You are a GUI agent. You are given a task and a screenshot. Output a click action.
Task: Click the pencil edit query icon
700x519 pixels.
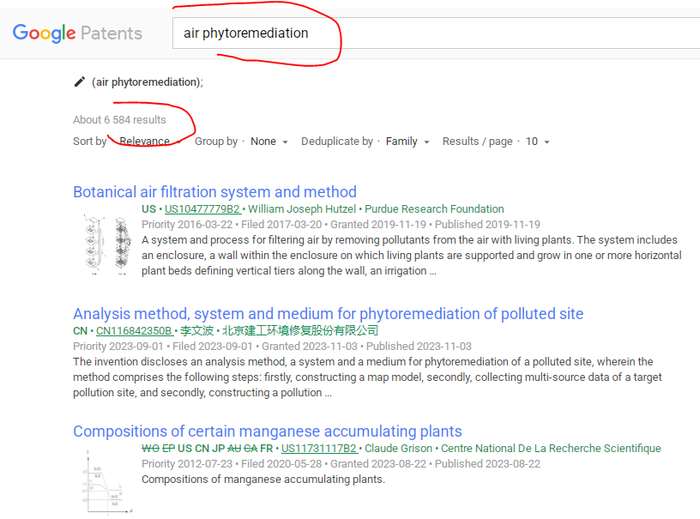point(80,82)
